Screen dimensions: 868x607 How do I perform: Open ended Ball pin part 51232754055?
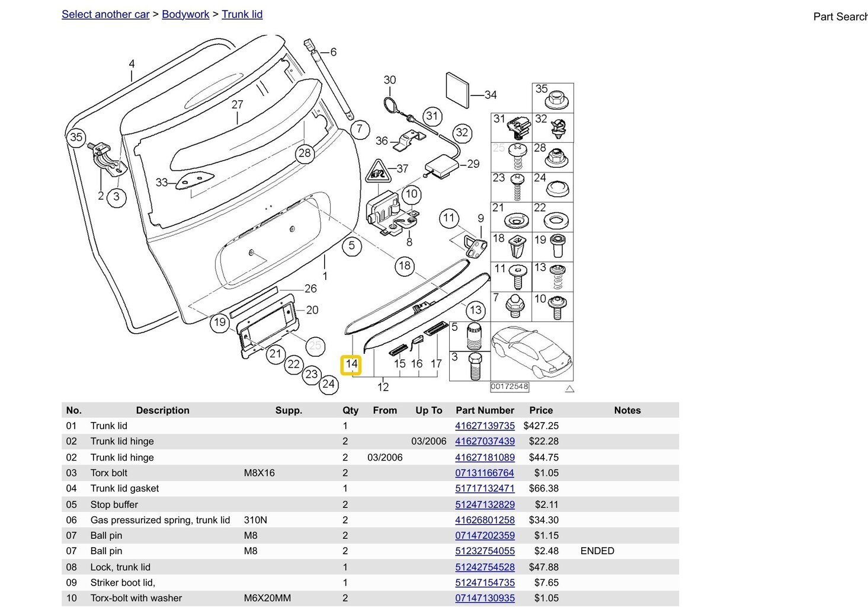tap(485, 551)
